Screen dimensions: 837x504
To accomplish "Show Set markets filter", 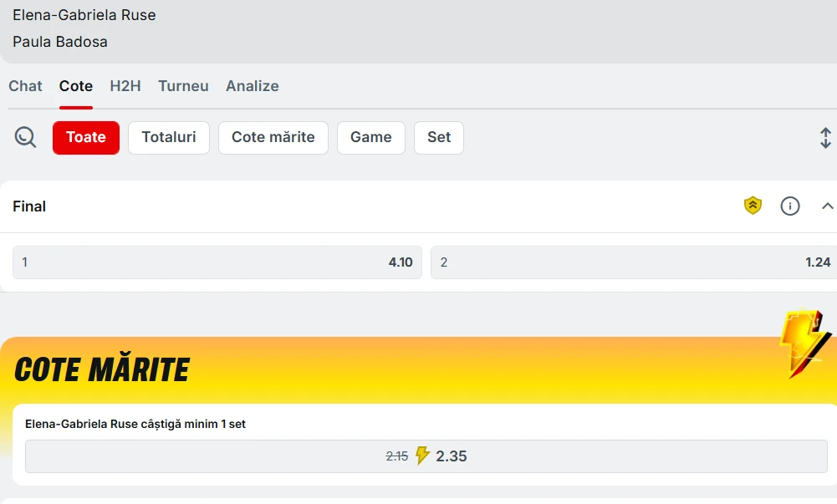I will pyautogui.click(x=439, y=138).
